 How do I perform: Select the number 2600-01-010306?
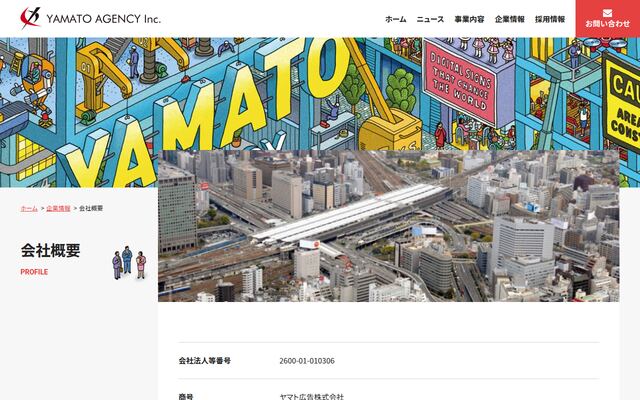[x=307, y=361]
